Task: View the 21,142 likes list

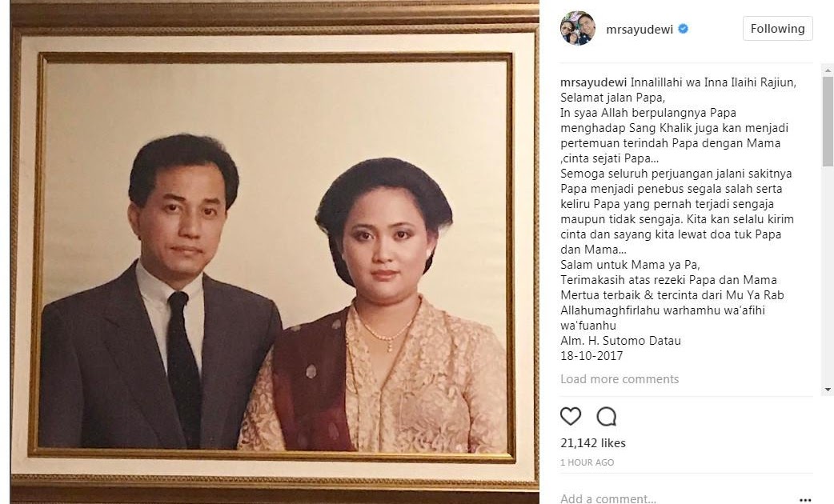Action: [593, 443]
